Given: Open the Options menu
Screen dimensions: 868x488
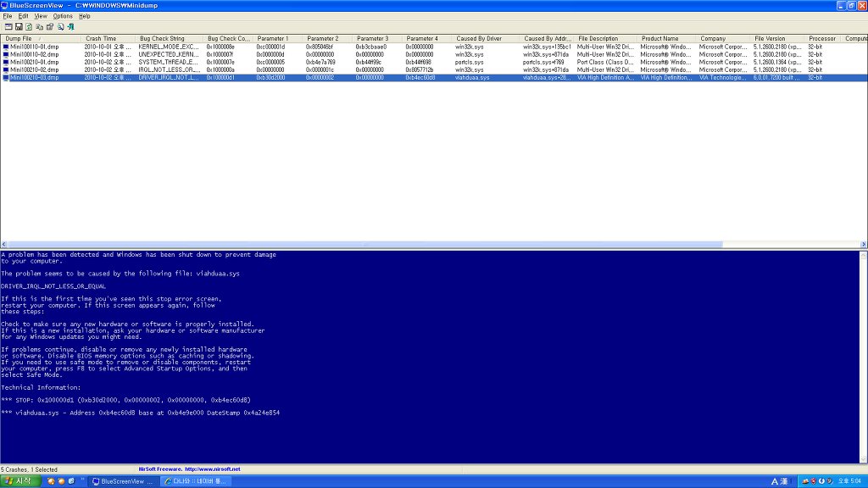Looking at the screenshot, I should click(x=63, y=16).
